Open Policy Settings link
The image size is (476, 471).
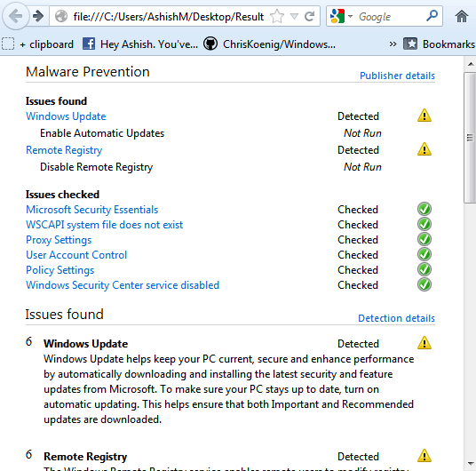pyautogui.click(x=60, y=270)
